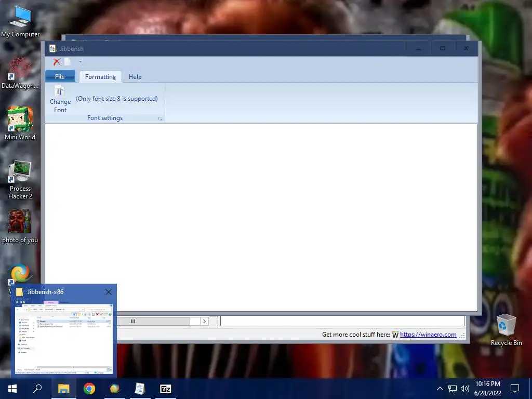Click the red X icon in Jibberish quick access toolbar
The height and width of the screenshot is (399, 532).
click(57, 62)
